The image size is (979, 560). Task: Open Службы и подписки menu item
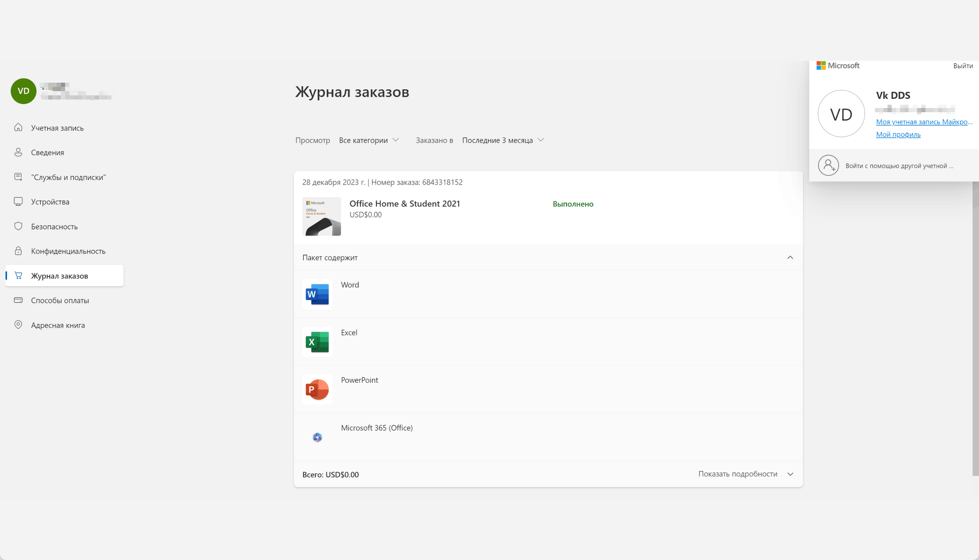pos(68,177)
